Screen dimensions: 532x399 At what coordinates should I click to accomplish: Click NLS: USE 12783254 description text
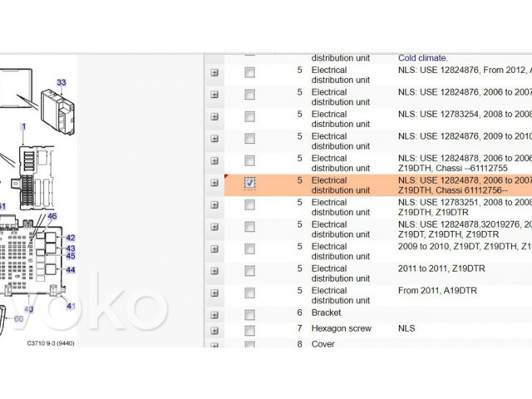(x=465, y=114)
